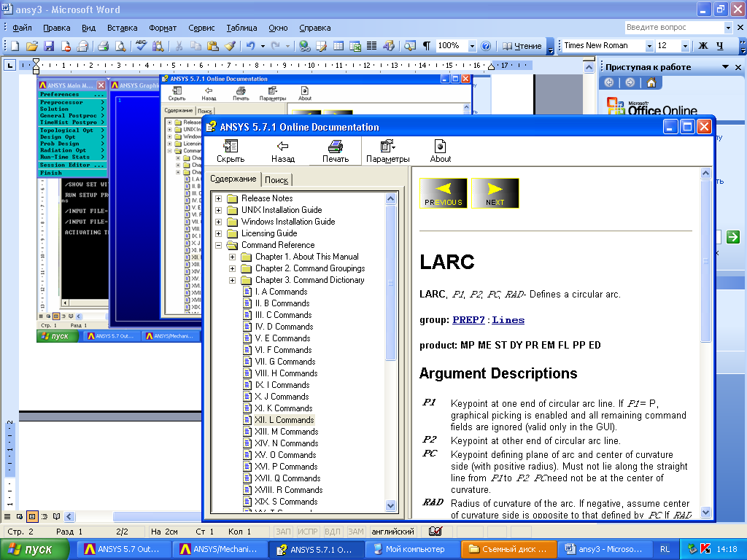The height and width of the screenshot is (560, 747).
Task: Click Bold Ж button in Word toolbar
Action: [703, 46]
